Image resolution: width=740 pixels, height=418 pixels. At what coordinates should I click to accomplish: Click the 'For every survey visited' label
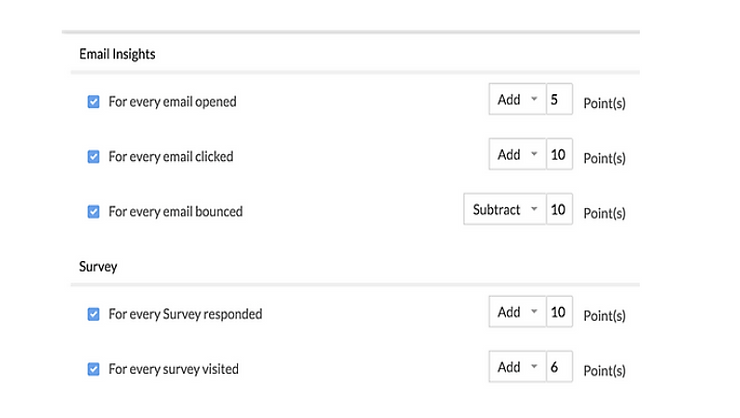(x=173, y=369)
